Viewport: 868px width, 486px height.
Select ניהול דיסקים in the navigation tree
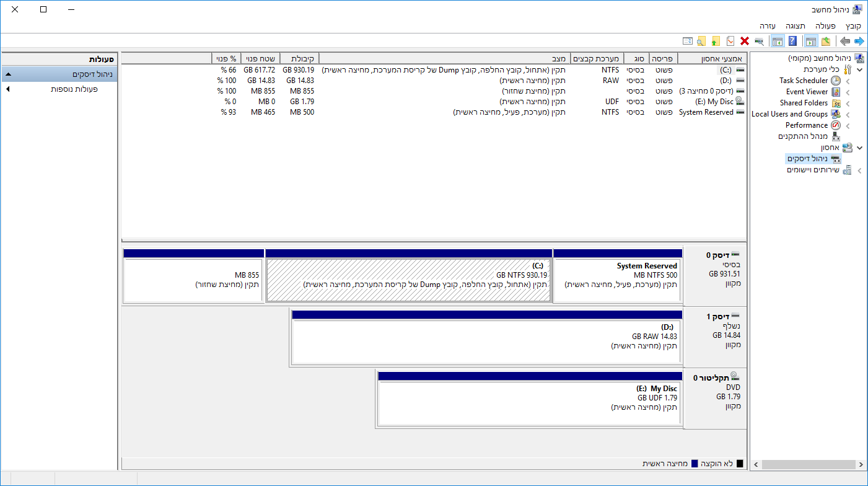coord(813,159)
